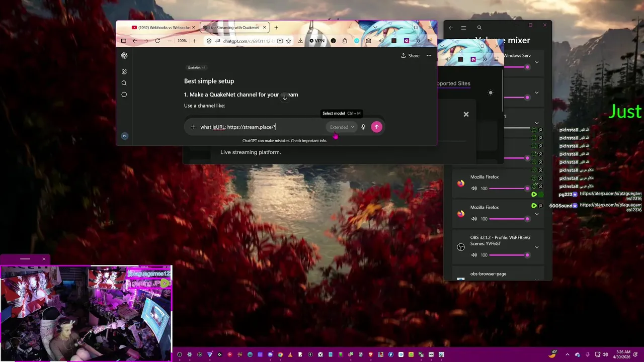This screenshot has width=644, height=362.
Task: Open the chat bubble icon in the ChatGPT sidebar
Action: pos(124,95)
